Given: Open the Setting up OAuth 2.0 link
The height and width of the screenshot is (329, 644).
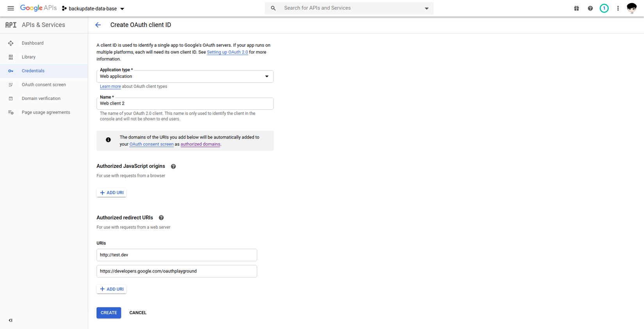Looking at the screenshot, I should pyautogui.click(x=227, y=52).
